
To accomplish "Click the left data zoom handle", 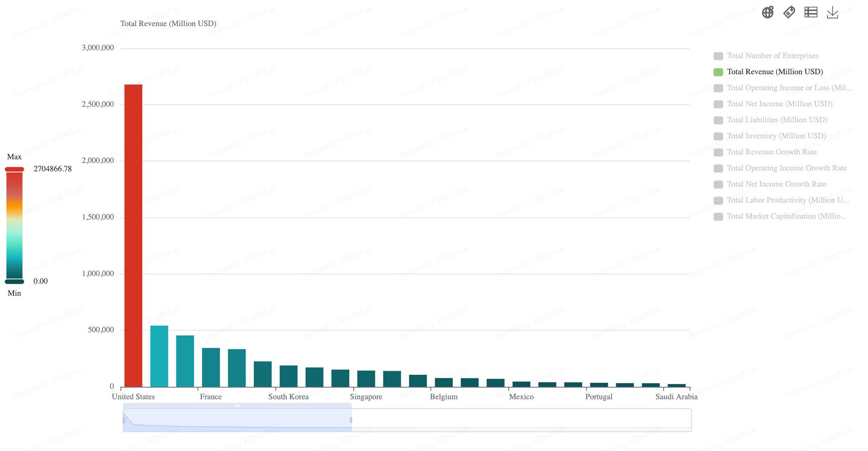I will point(124,420).
